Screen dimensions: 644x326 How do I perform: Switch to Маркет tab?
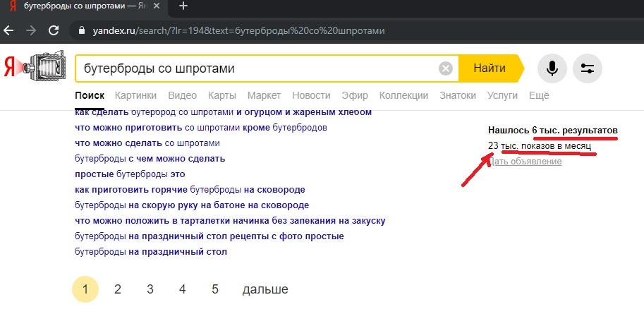(x=264, y=95)
